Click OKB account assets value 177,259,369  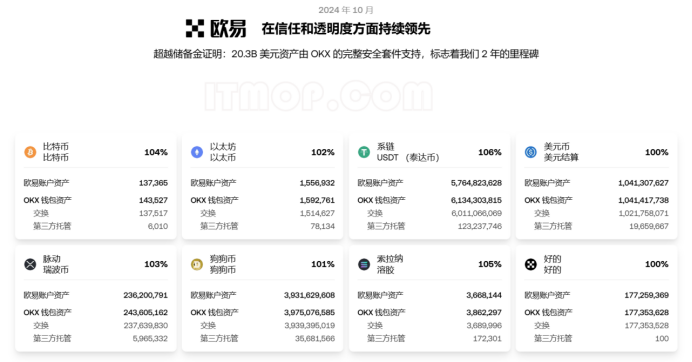tap(647, 295)
